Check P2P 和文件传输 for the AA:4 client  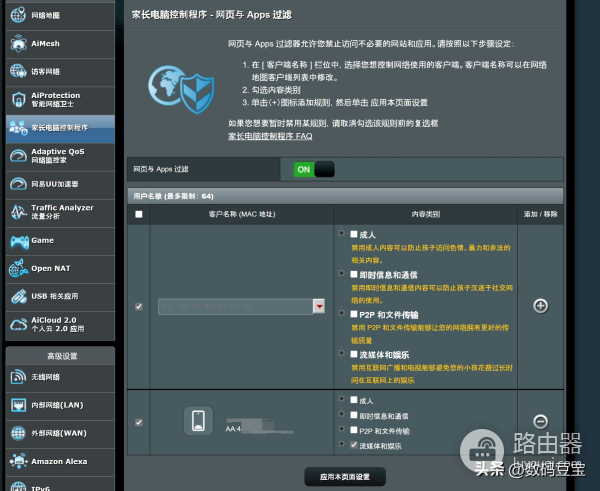354,430
